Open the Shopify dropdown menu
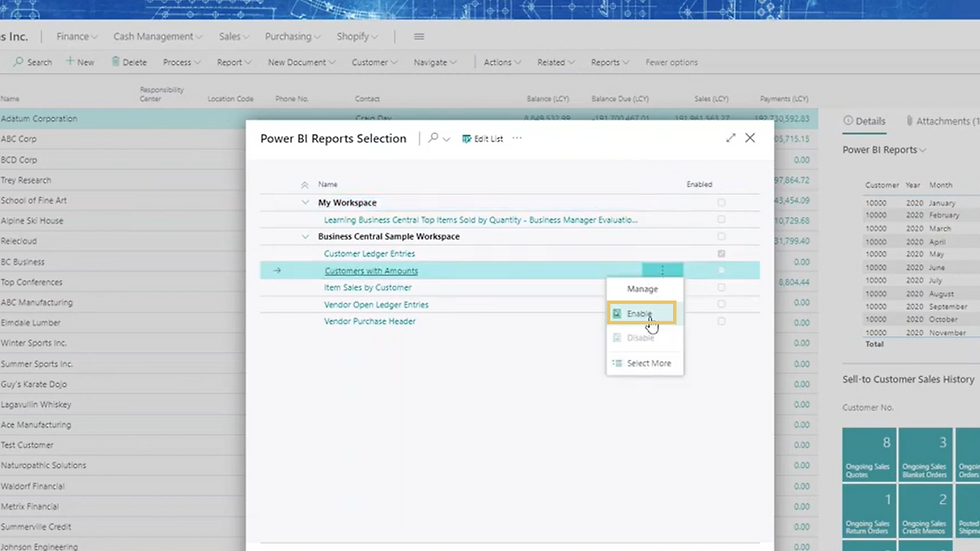Image resolution: width=980 pixels, height=551 pixels. [357, 36]
